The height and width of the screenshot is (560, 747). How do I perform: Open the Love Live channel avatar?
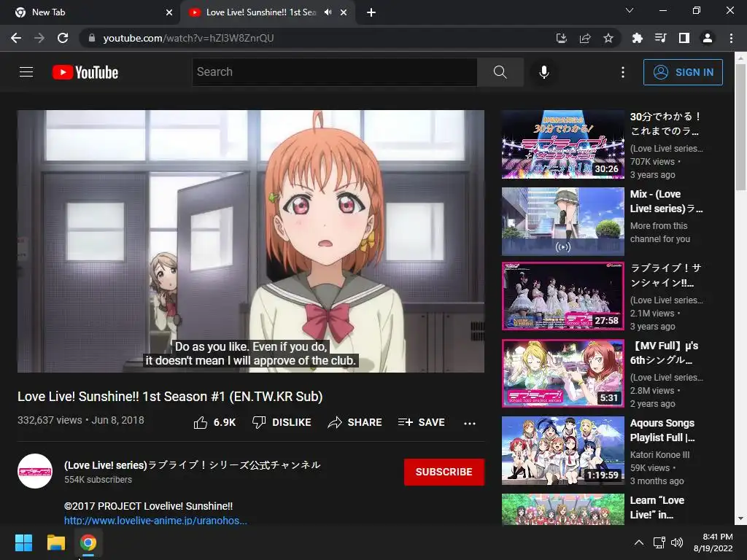(35, 471)
